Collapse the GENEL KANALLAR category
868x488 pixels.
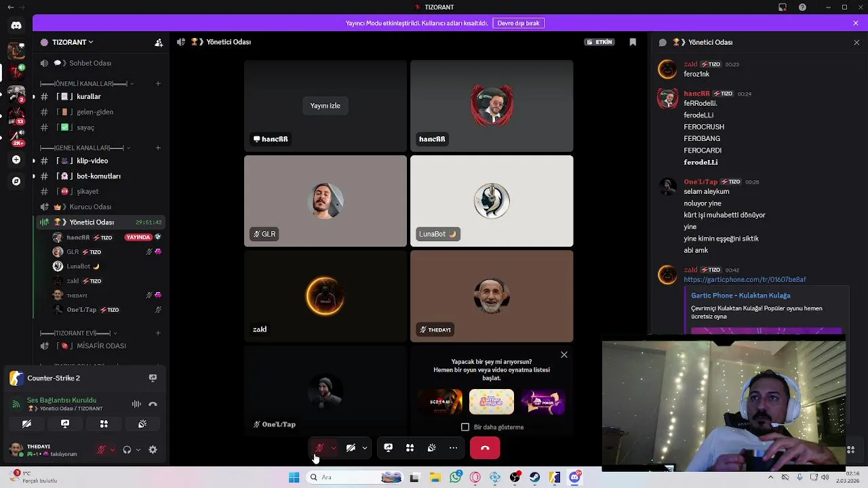(x=85, y=148)
